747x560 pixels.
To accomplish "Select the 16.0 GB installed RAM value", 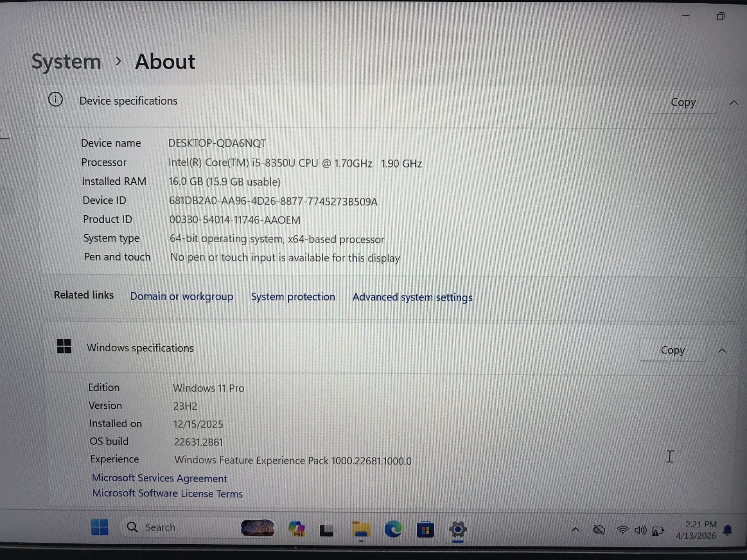I will click(225, 182).
